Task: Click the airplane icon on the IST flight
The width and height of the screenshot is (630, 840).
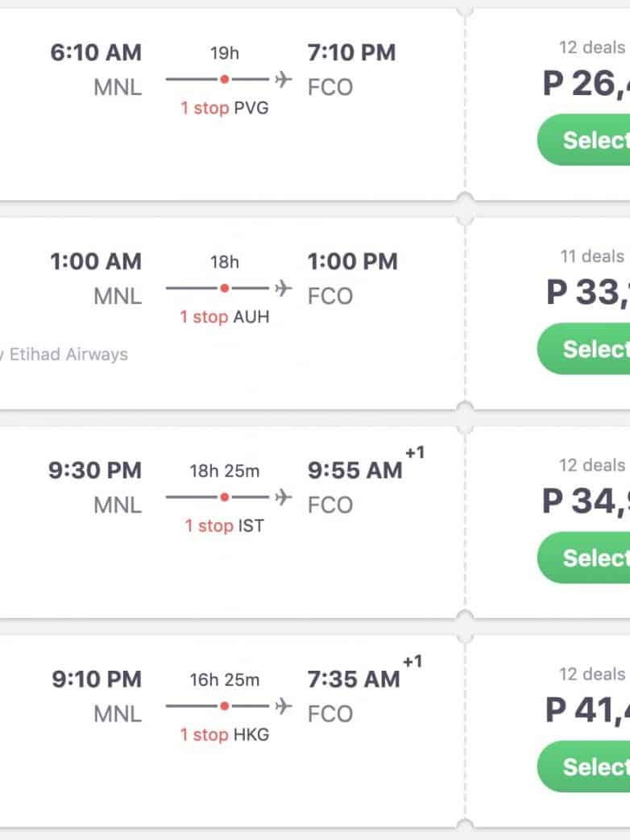Action: (x=283, y=497)
